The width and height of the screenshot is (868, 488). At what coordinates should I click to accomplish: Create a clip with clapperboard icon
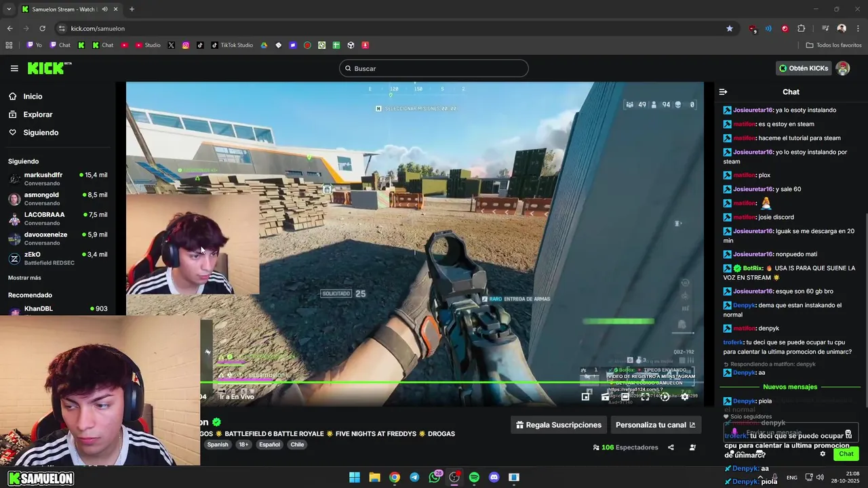pyautogui.click(x=606, y=396)
